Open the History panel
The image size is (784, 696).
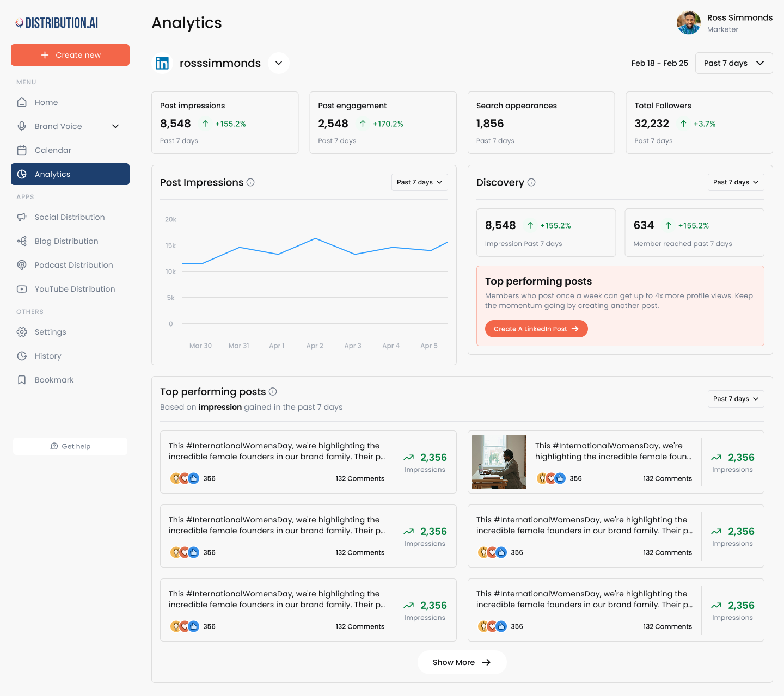point(47,356)
